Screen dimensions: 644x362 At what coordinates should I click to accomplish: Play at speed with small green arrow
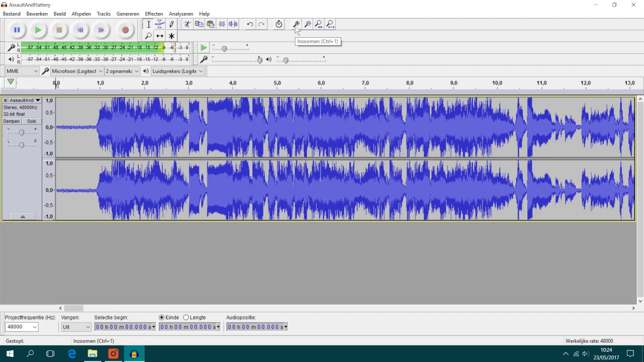point(203,48)
